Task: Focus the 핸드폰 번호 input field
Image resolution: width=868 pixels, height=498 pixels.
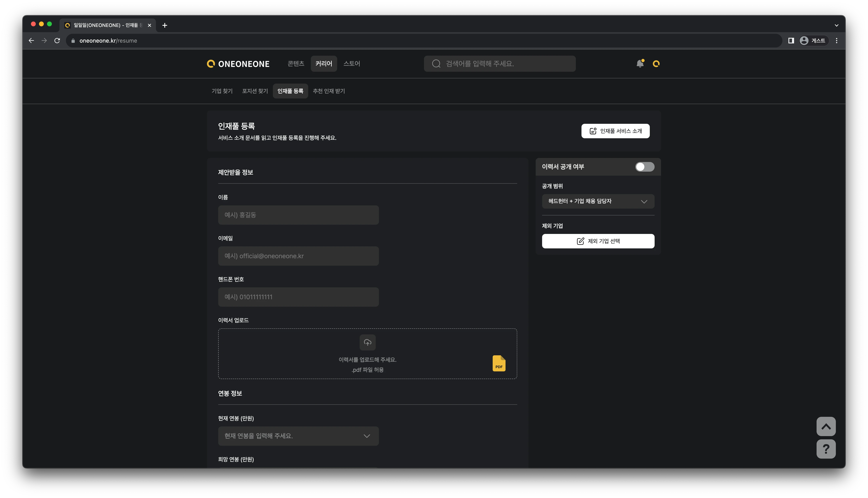Action: [298, 297]
